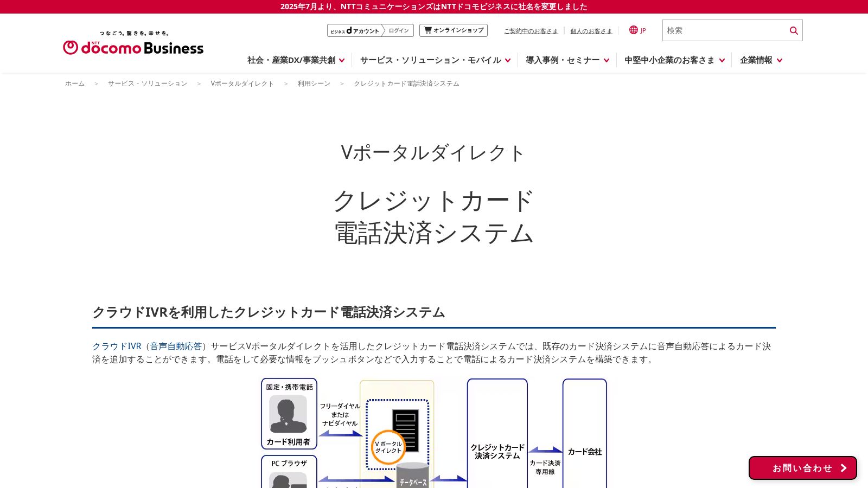Screen dimensions: 868x488
Task: Click the docomo Business logo
Action: pos(133,43)
